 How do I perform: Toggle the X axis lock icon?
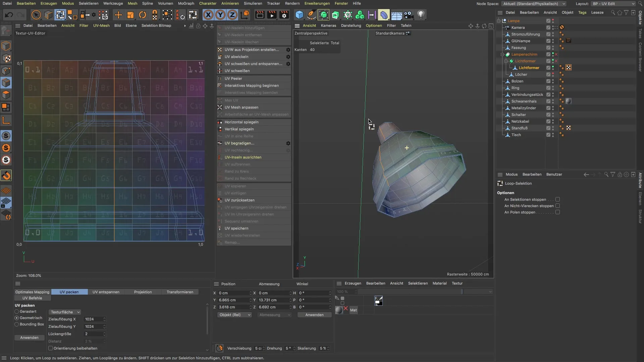[208, 15]
